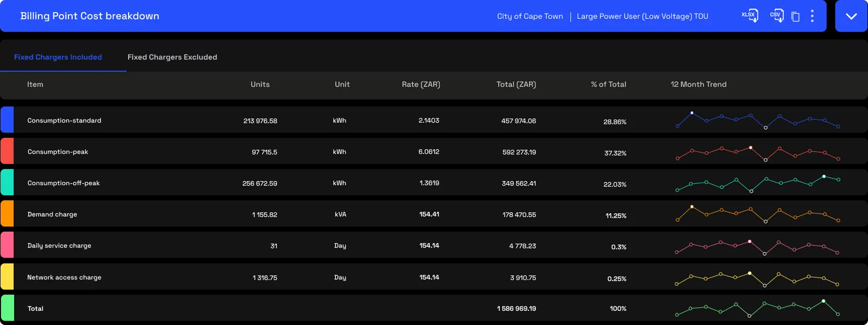Viewport: 868px width, 325px height.
Task: Click units value 1 155.82
Action: pyautogui.click(x=265, y=215)
